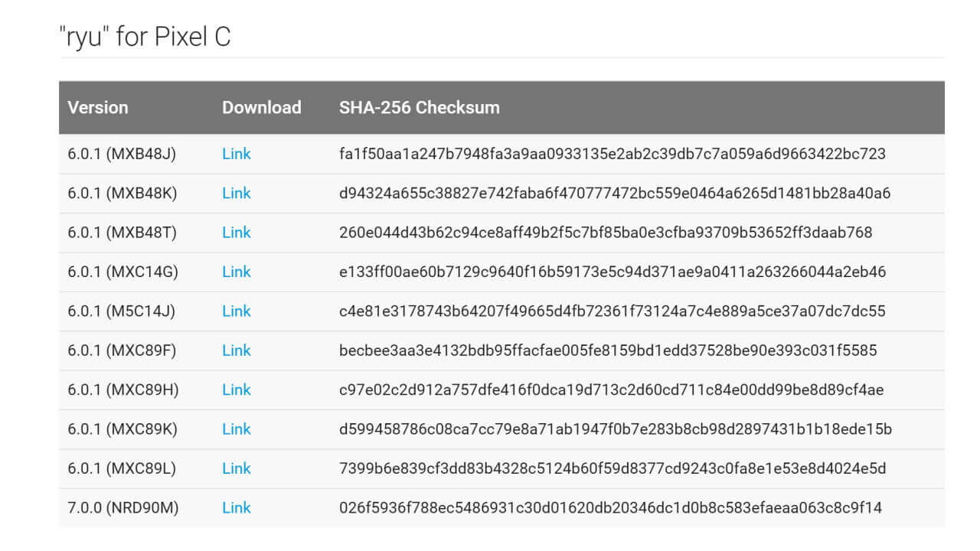Click the Link in the MXC89F row
This screenshot has width=980, height=551.
(x=236, y=350)
